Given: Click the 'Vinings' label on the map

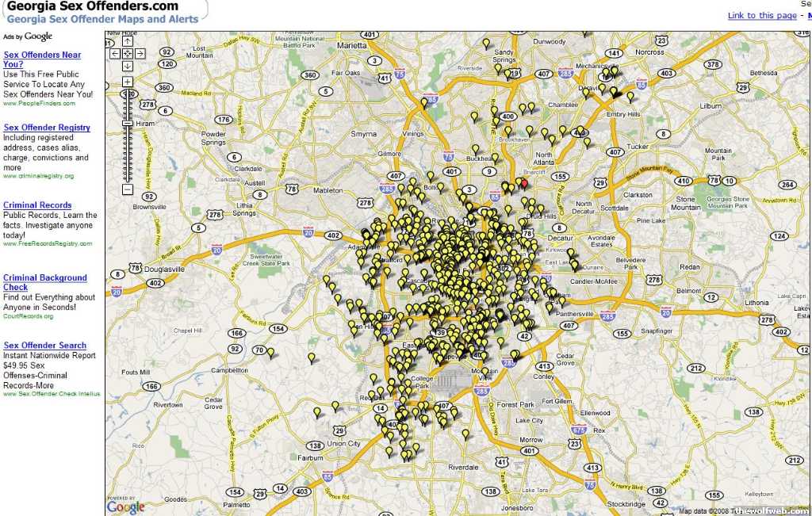Looking at the screenshot, I should pyautogui.click(x=412, y=133).
